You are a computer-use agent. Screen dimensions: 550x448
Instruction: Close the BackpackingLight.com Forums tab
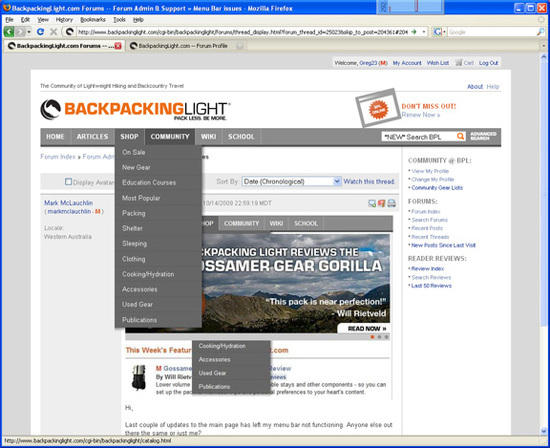(118, 46)
